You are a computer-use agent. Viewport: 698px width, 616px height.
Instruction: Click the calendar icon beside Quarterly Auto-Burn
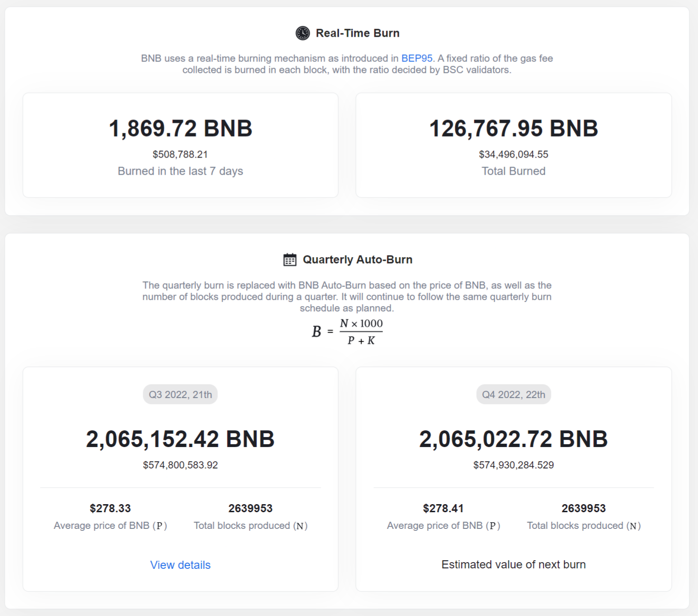click(290, 259)
